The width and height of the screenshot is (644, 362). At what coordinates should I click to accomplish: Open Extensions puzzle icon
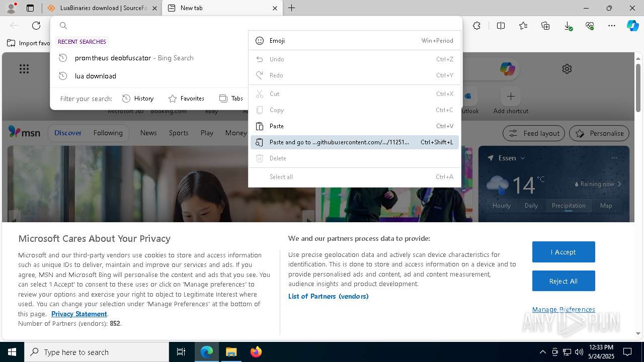477,26
